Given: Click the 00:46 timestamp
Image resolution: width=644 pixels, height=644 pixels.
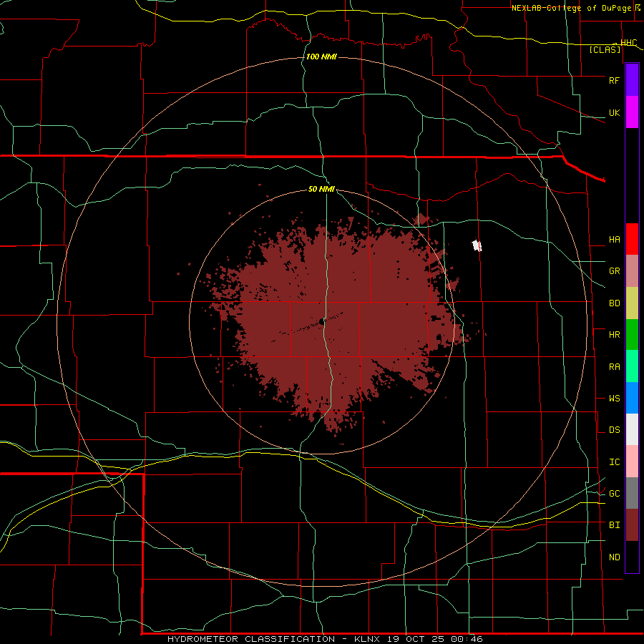Looking at the screenshot, I should (467, 639).
